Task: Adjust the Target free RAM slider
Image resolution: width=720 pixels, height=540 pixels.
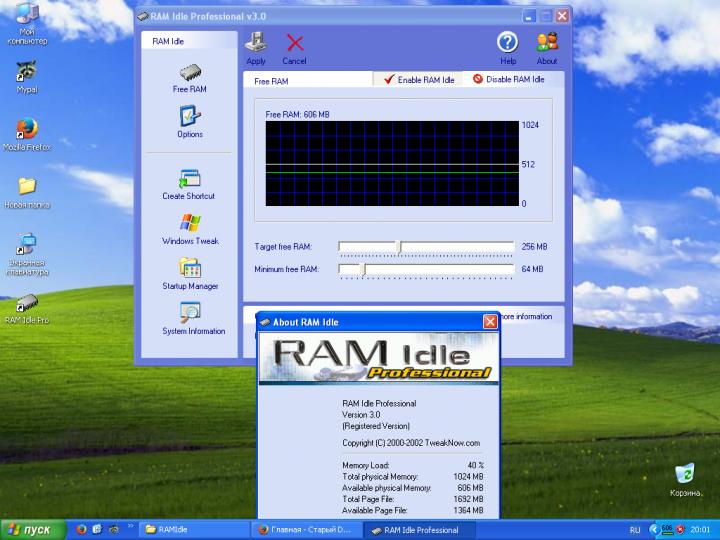Action: pos(399,246)
